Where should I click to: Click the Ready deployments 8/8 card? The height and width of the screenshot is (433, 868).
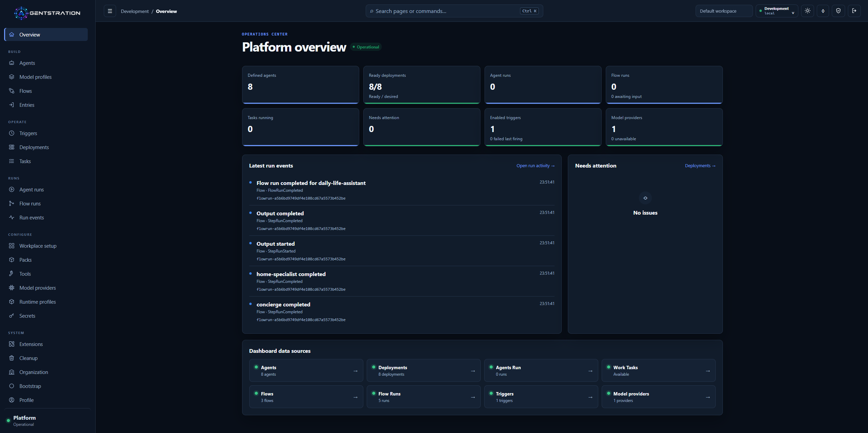pos(422,85)
